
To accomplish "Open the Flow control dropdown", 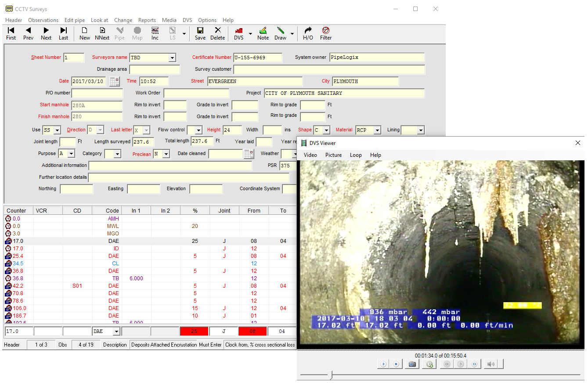I will click(198, 130).
